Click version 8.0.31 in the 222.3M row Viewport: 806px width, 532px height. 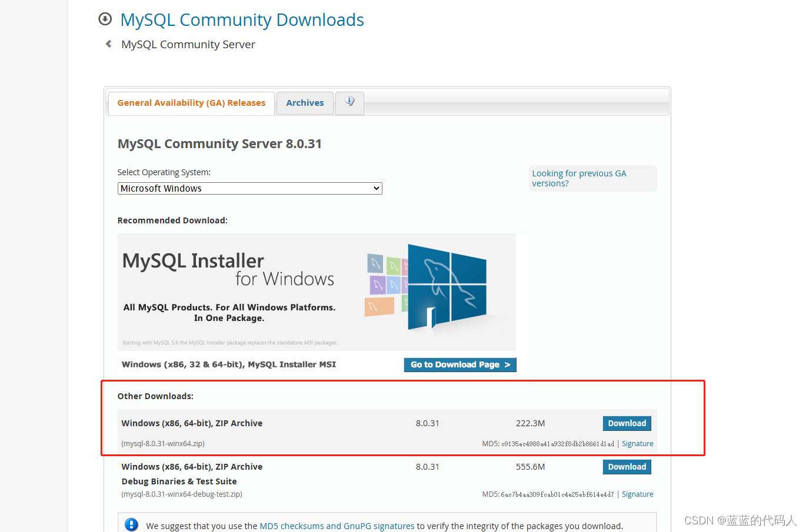click(x=428, y=423)
